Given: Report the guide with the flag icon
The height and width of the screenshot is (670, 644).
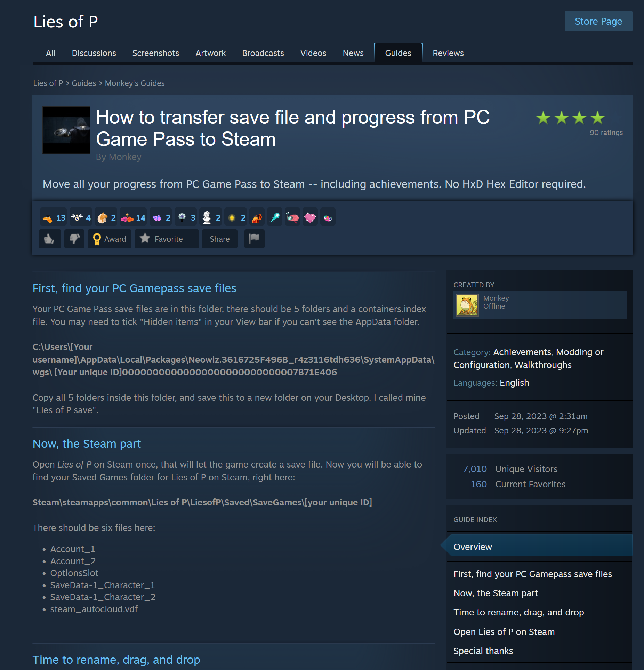Looking at the screenshot, I should pos(254,239).
